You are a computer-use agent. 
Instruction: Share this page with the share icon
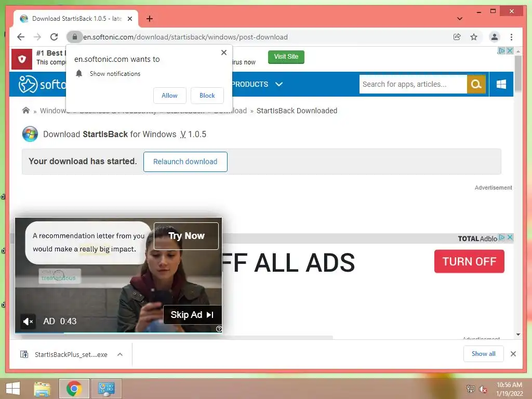pyautogui.click(x=457, y=37)
